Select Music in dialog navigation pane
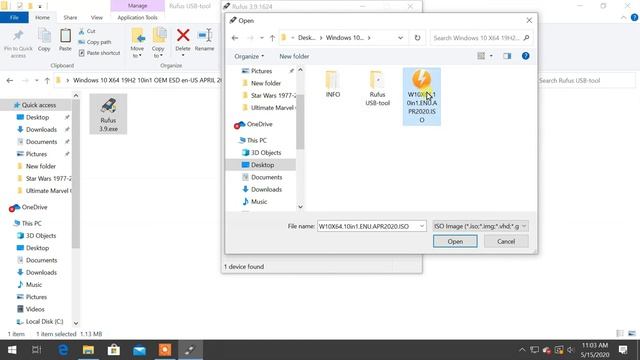The image size is (640, 360). point(259,202)
